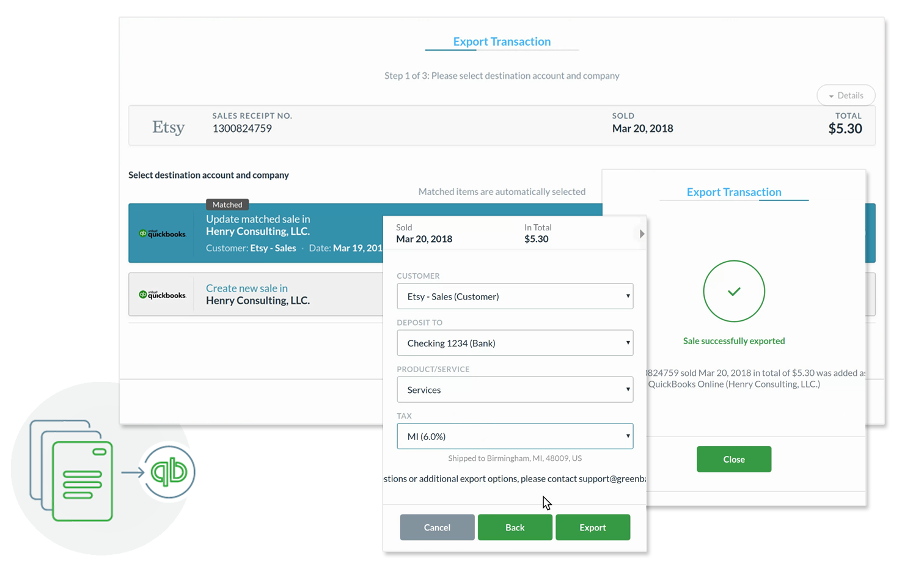This screenshot has height=572, width=924.
Task: Expand the right arrow next to In Total
Action: point(642,234)
